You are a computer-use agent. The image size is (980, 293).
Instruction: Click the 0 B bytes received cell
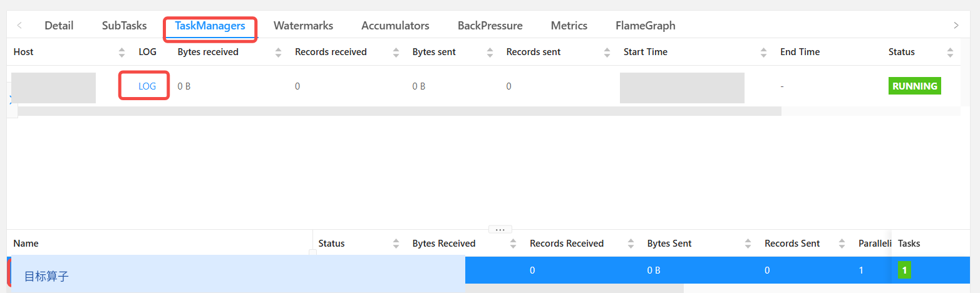[x=184, y=86]
